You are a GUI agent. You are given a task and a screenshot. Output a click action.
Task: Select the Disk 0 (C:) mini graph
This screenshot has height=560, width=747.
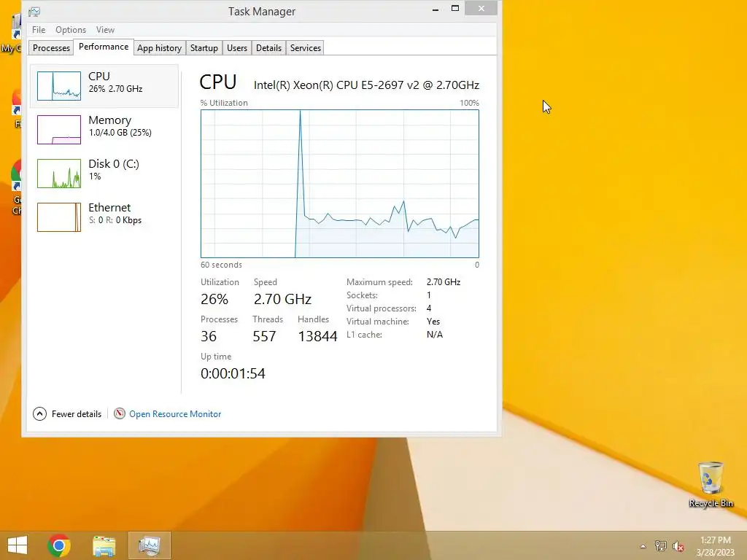[x=59, y=174]
